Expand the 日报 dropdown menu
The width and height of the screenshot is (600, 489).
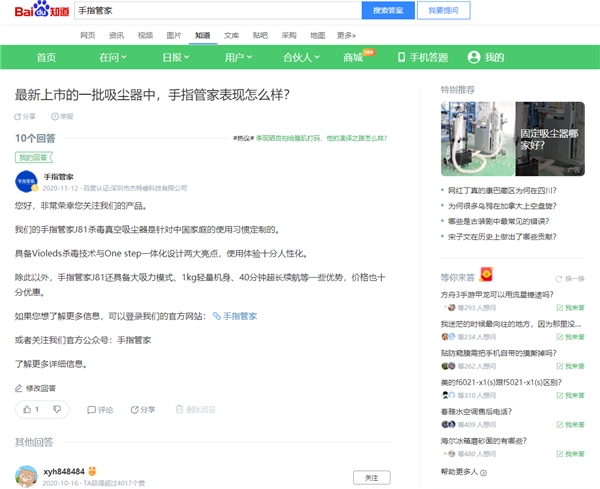pyautogui.click(x=176, y=57)
